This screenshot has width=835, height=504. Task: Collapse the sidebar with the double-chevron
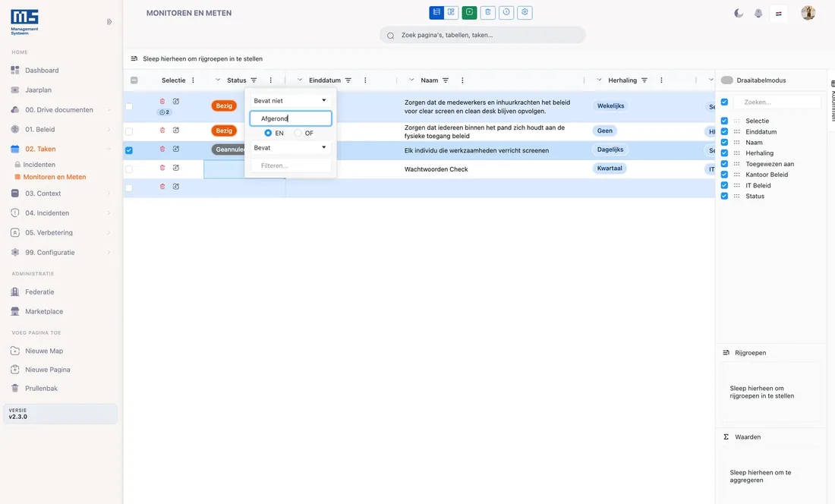(x=109, y=22)
